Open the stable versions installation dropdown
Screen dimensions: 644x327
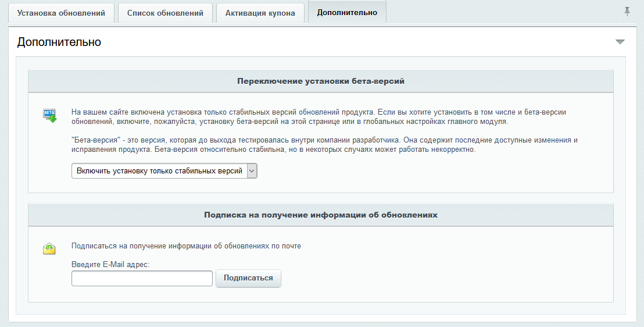pos(159,171)
